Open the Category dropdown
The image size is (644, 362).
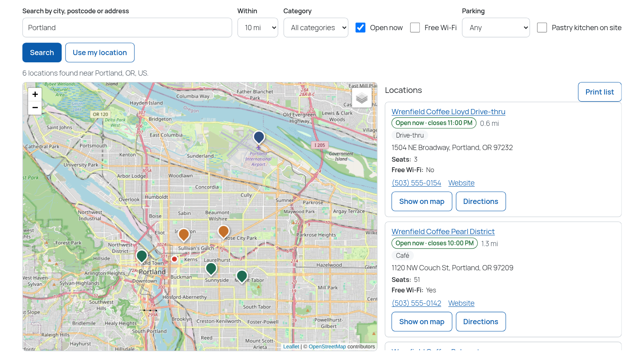[316, 27]
